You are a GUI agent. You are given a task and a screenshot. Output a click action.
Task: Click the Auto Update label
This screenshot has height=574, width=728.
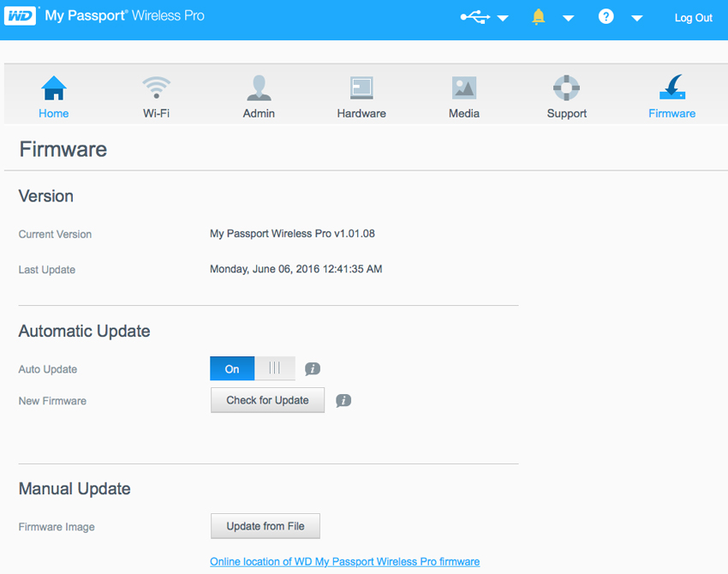tap(48, 369)
